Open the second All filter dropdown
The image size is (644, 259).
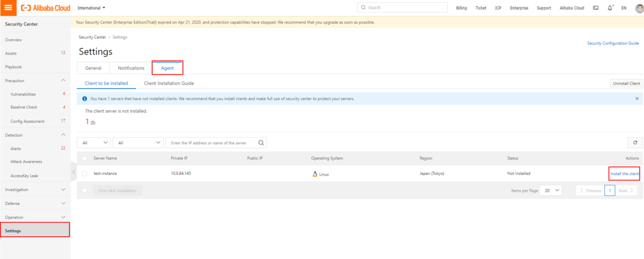138,143
